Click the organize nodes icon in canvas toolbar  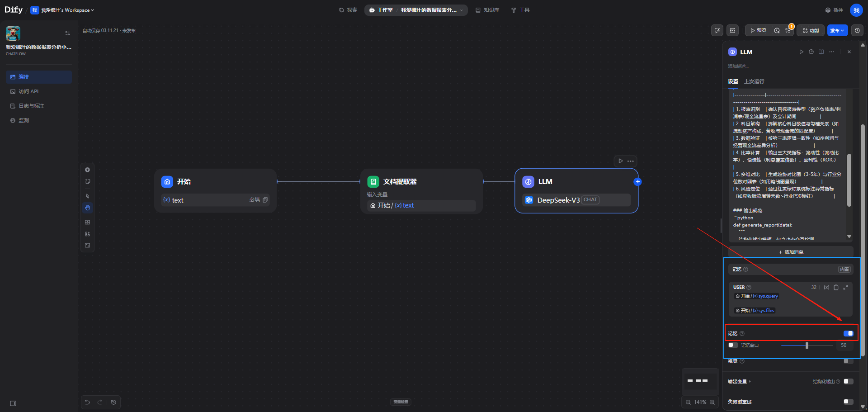[87, 234]
